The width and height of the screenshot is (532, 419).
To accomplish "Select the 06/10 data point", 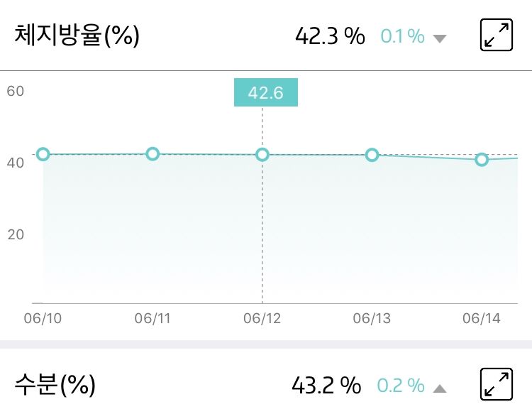I will click(x=43, y=154).
